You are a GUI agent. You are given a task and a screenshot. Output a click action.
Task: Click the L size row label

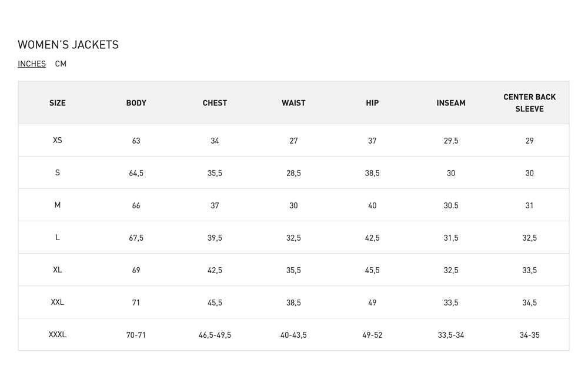pyautogui.click(x=58, y=237)
